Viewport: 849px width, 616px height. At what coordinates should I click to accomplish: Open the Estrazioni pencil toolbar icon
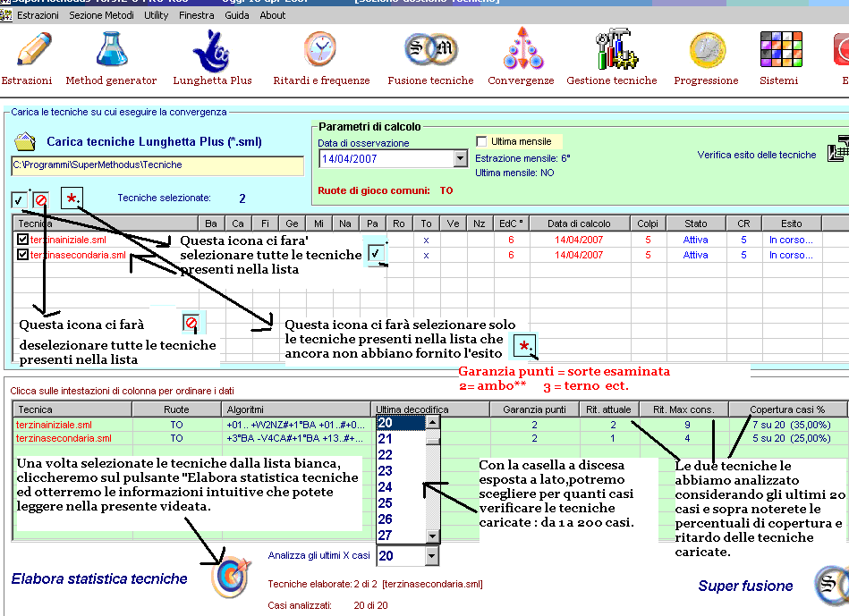point(34,49)
